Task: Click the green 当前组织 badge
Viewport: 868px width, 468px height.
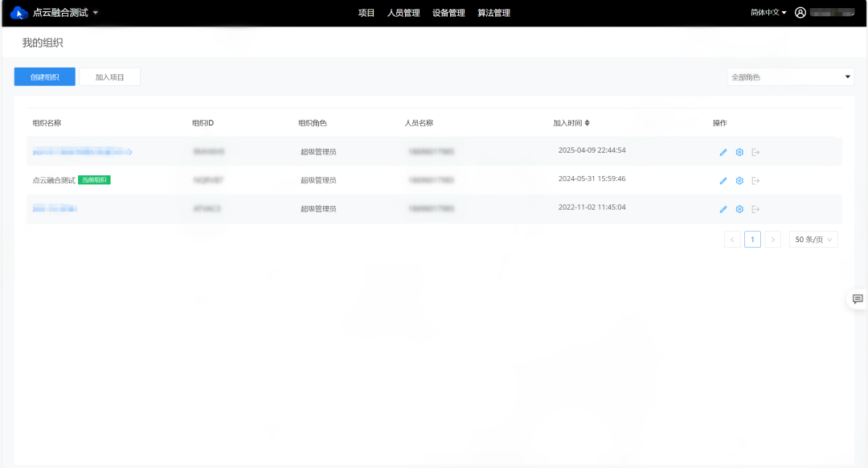Action: pos(94,180)
